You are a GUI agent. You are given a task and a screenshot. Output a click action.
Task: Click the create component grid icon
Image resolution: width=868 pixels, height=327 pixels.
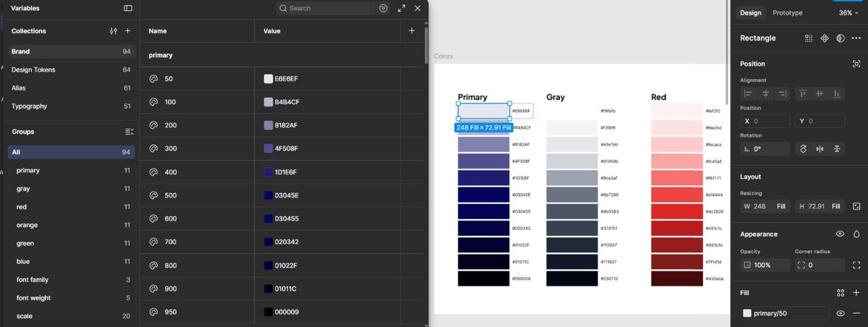pyautogui.click(x=809, y=38)
